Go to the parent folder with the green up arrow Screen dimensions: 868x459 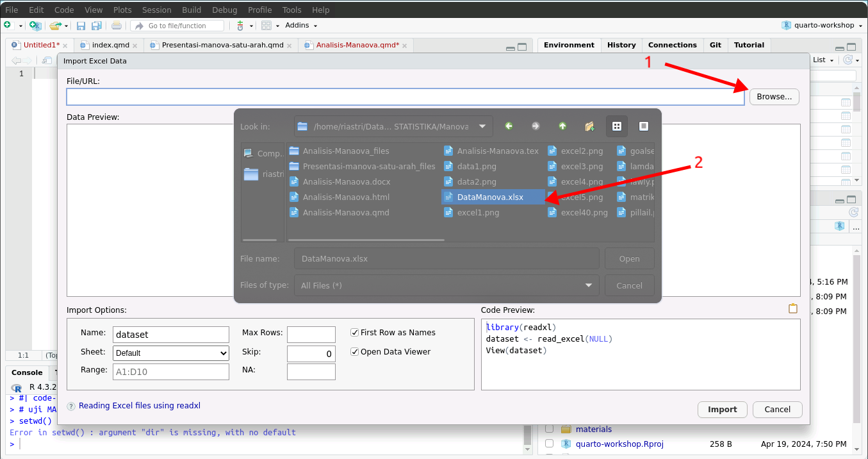click(562, 126)
